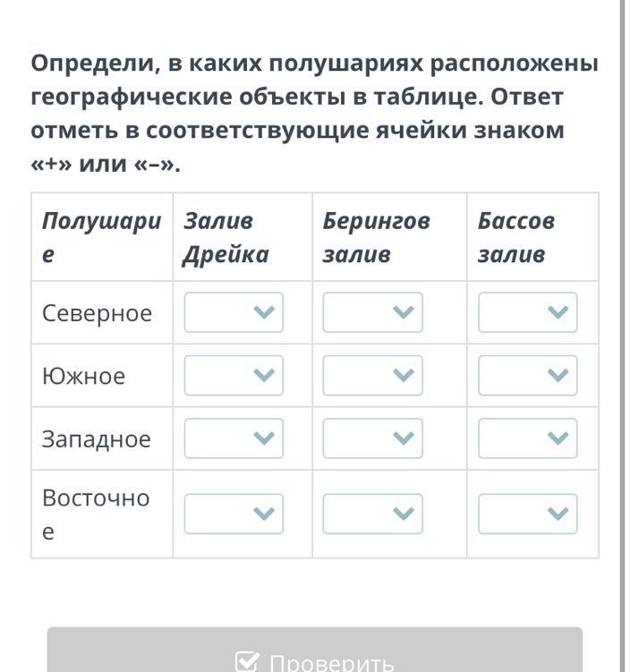Click the checkmark icon on Проверить
Screen dimensions: 630x672
[x=247, y=663]
